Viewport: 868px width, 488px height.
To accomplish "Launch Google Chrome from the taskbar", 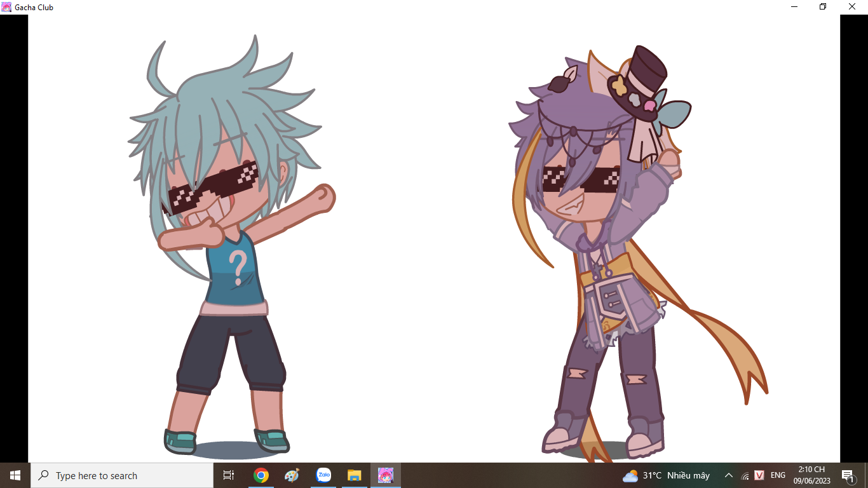I will point(261,475).
